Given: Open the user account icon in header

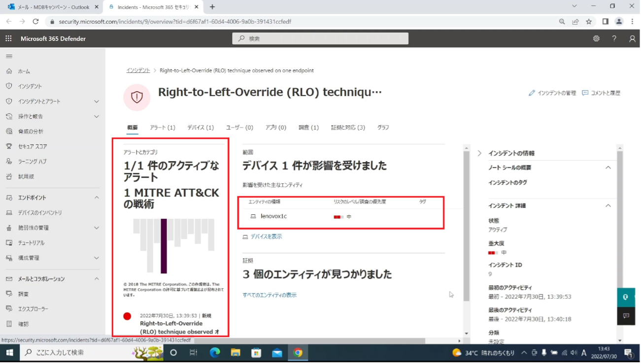Looking at the screenshot, I should click(x=632, y=38).
